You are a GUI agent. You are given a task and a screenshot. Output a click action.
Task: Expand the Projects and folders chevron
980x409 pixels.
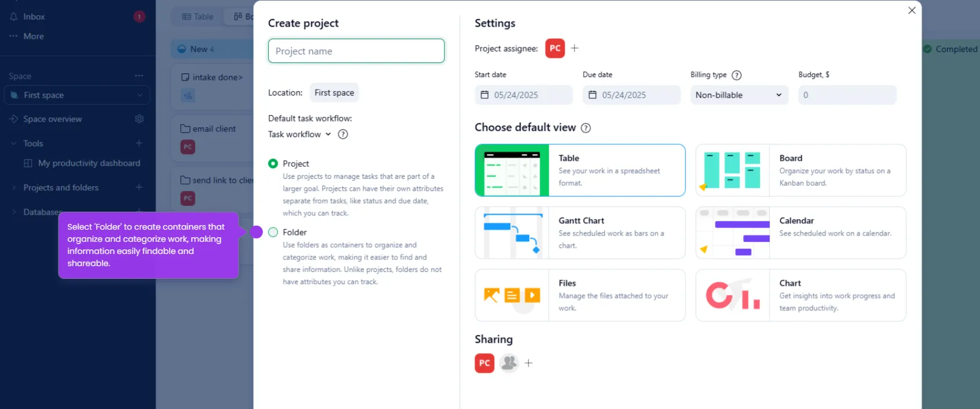click(13, 187)
